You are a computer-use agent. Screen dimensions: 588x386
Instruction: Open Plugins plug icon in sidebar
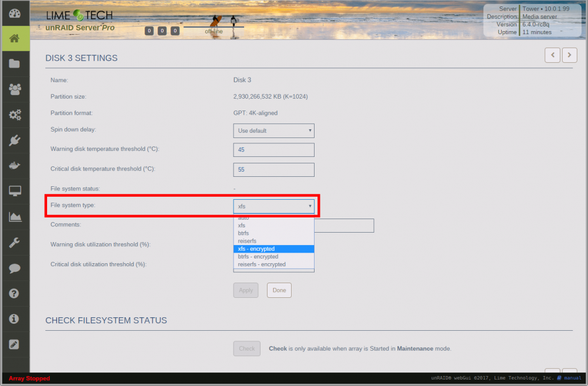pos(15,140)
